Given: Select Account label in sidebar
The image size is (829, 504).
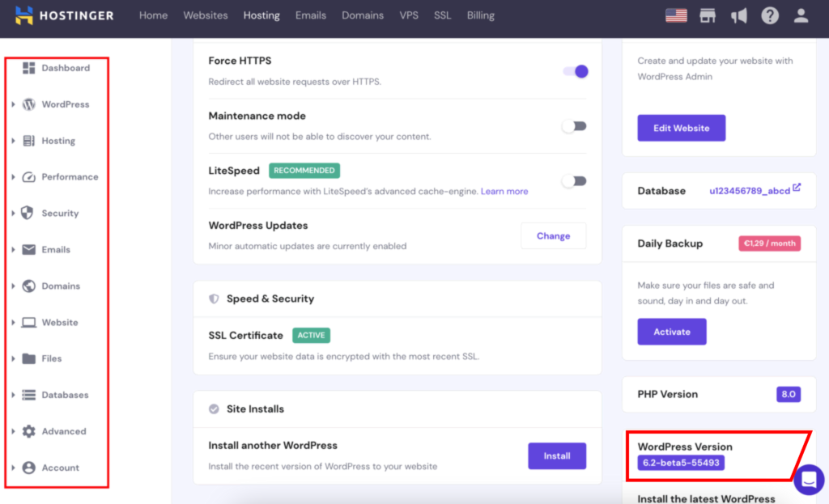Looking at the screenshot, I should (x=60, y=468).
